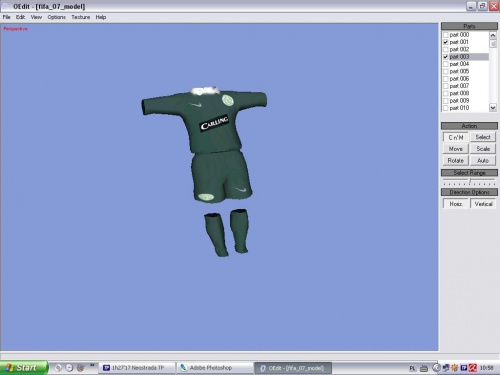Click the system clock showing 10:58
This screenshot has height=375, width=500.
(x=486, y=368)
